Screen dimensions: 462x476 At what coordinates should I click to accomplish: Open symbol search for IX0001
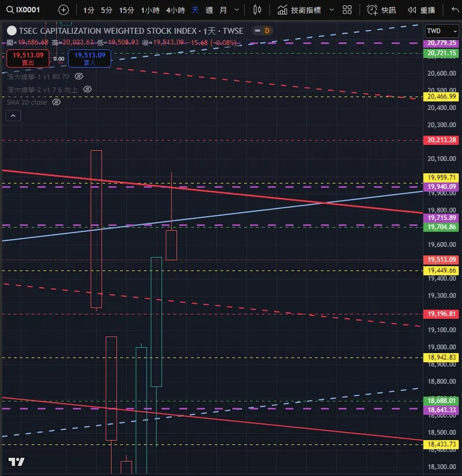23,10
